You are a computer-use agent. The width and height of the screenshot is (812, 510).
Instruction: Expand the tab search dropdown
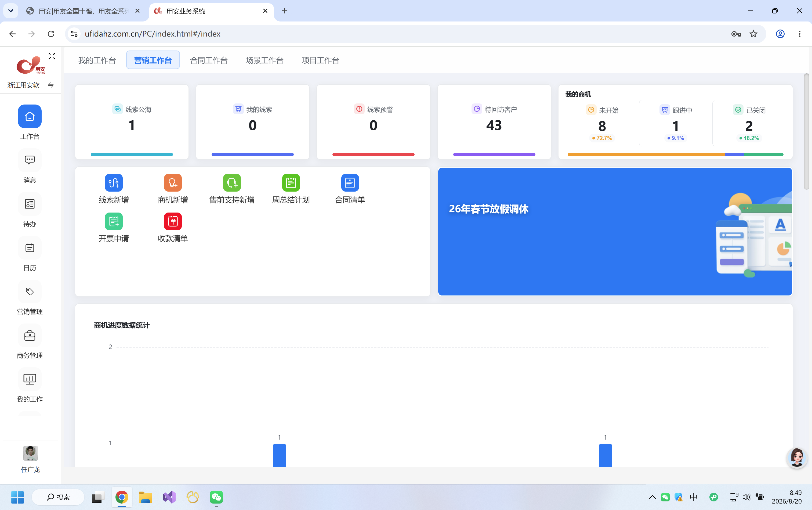tap(10, 11)
